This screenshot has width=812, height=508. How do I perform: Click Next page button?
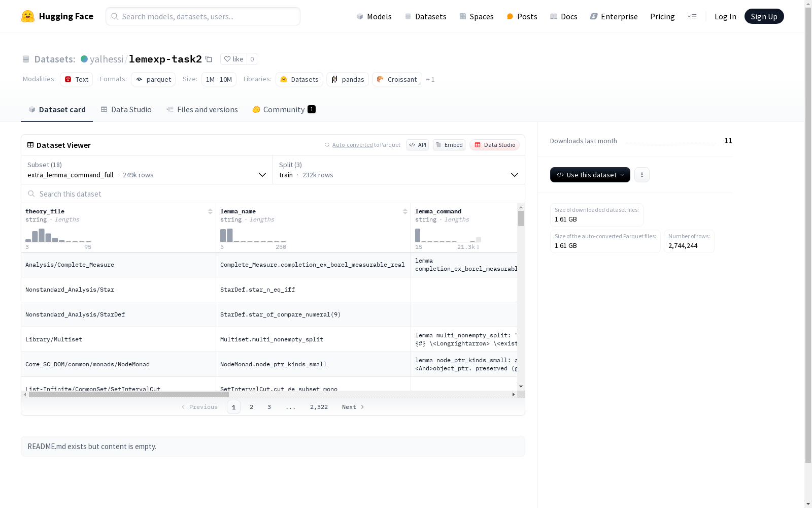[353, 407]
